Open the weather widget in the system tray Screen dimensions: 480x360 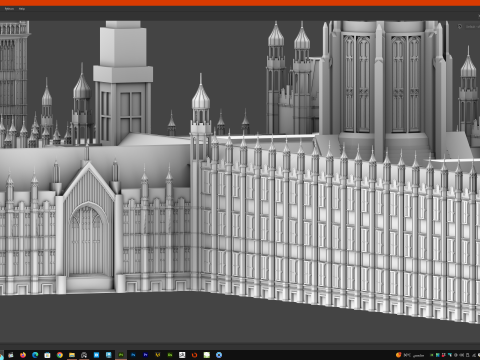click(410, 355)
